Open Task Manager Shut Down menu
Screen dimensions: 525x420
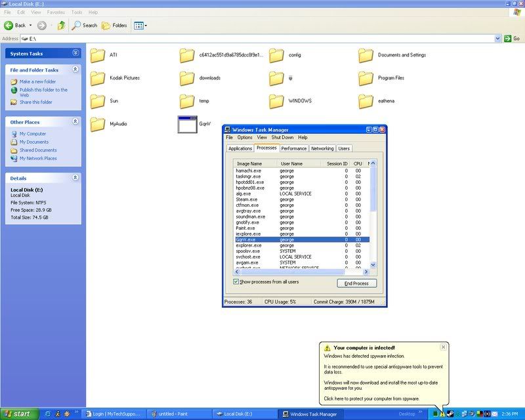tap(282, 137)
